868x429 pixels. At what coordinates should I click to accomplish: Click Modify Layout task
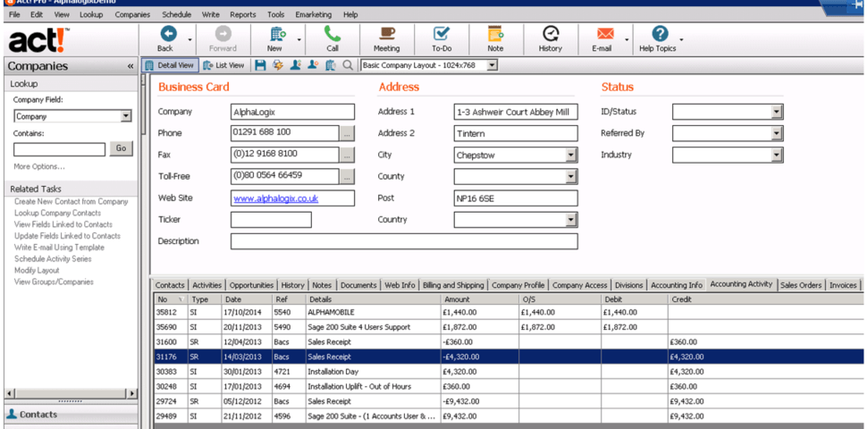[37, 271]
